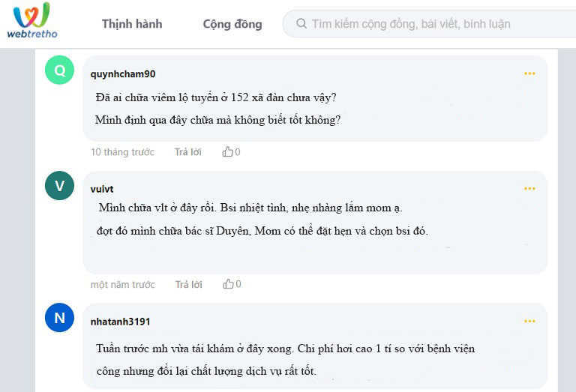Open the Webtretho logo homepage

(x=32, y=20)
